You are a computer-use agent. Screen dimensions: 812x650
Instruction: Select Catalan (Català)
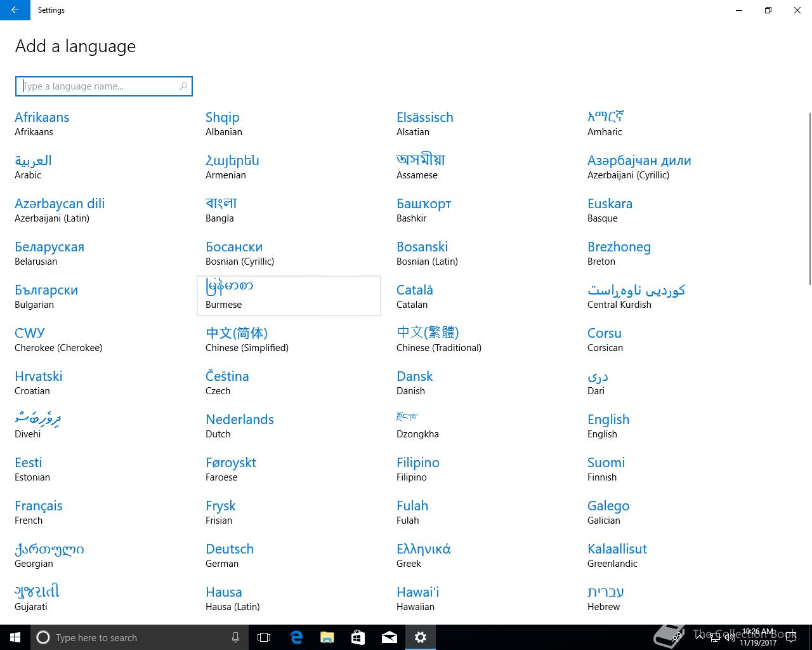[480, 296]
